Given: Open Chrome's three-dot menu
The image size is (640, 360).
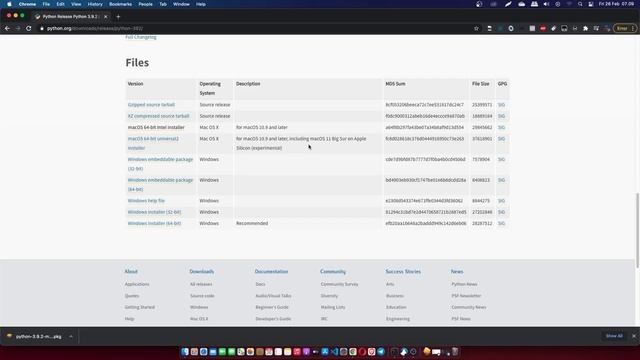Looking at the screenshot, I should click(x=633, y=29).
